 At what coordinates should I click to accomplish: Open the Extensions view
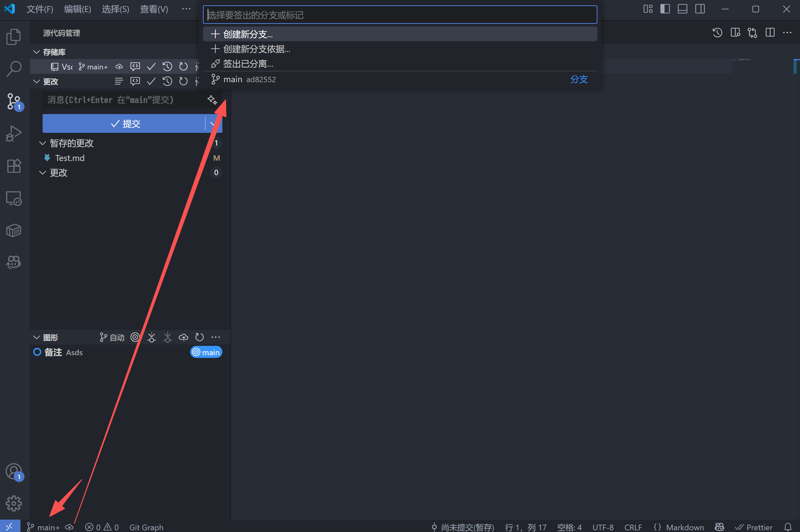coord(13,166)
